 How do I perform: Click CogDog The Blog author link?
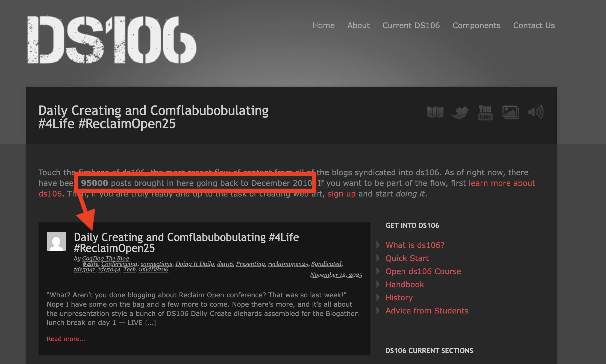tap(105, 258)
